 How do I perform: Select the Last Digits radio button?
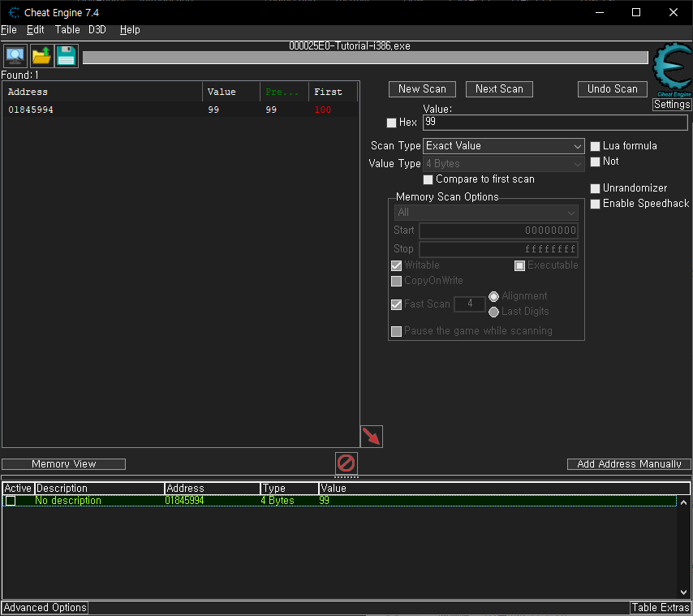(x=493, y=312)
